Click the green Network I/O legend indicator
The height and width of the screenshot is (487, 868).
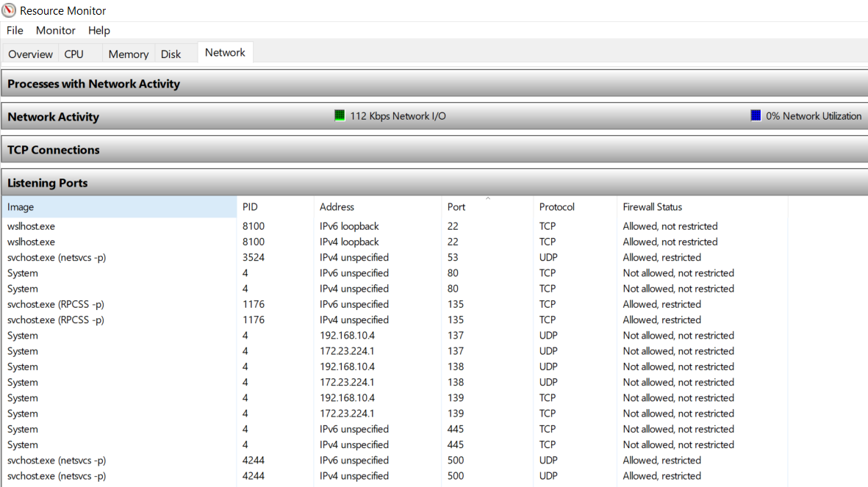340,115
